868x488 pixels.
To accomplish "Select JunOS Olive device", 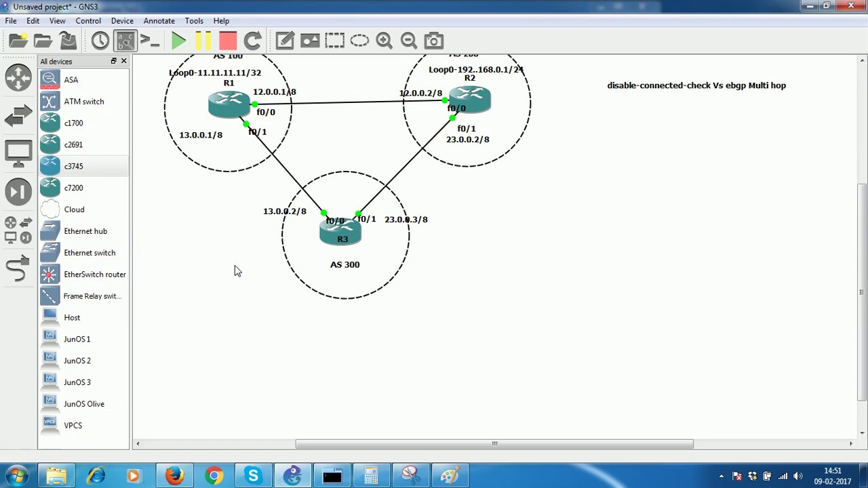I will tap(83, 404).
